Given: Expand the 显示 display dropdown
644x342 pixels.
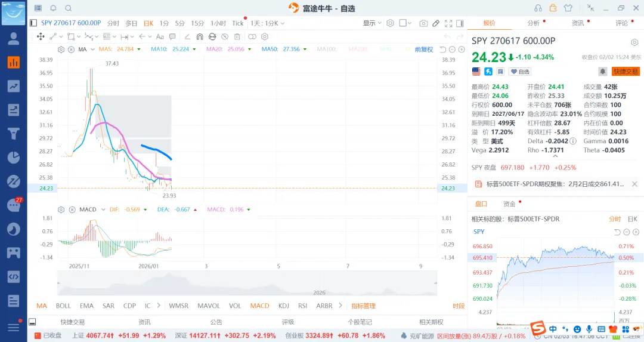Looking at the screenshot, I should [x=372, y=23].
